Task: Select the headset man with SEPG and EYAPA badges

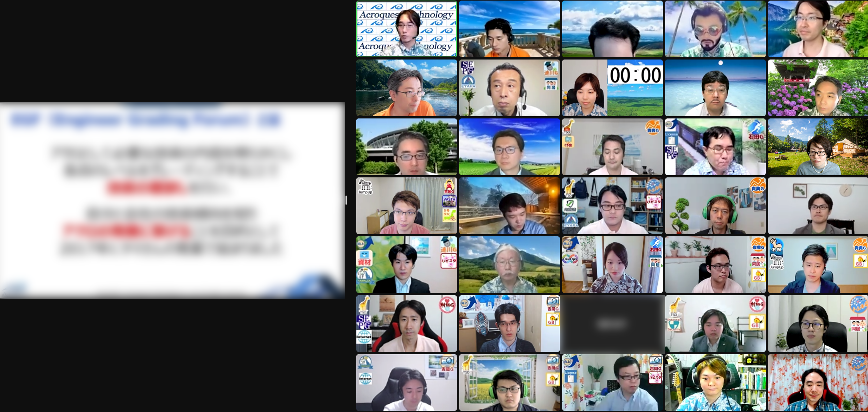Action: (509, 88)
